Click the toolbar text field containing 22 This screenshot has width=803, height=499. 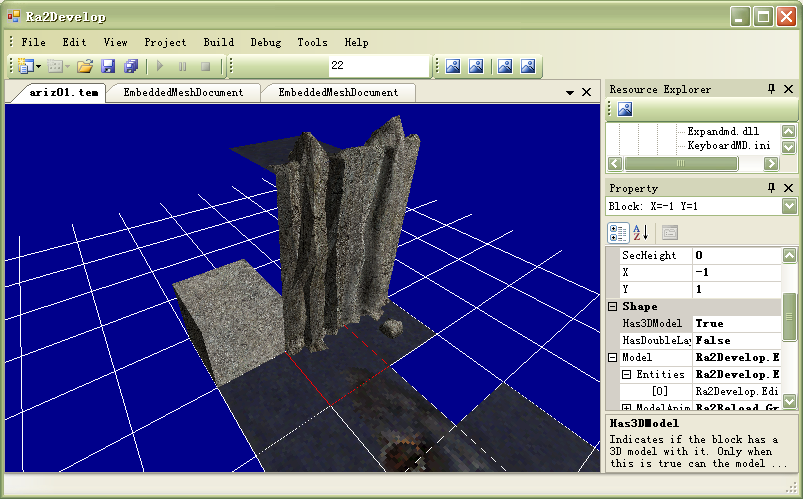378,66
